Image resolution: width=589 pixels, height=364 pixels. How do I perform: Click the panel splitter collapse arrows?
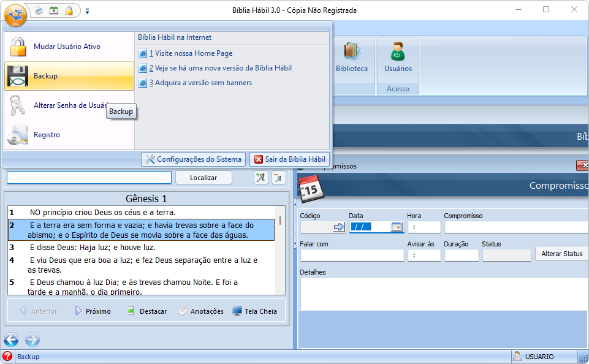295,224
